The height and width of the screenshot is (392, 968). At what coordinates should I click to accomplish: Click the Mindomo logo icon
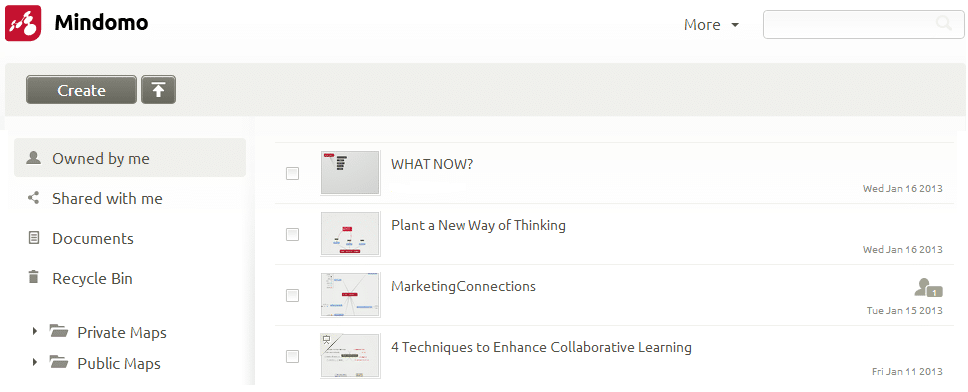tap(23, 23)
